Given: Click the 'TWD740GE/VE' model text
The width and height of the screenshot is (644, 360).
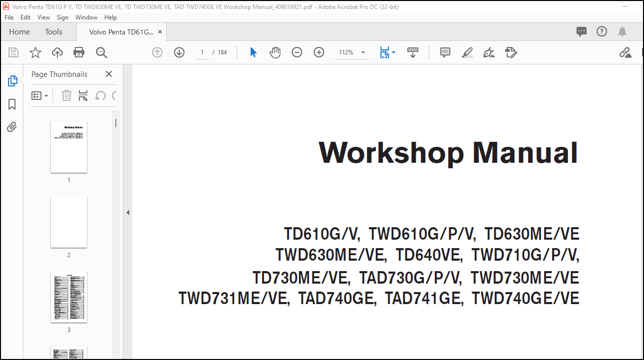Looking at the screenshot, I should pos(526,299).
